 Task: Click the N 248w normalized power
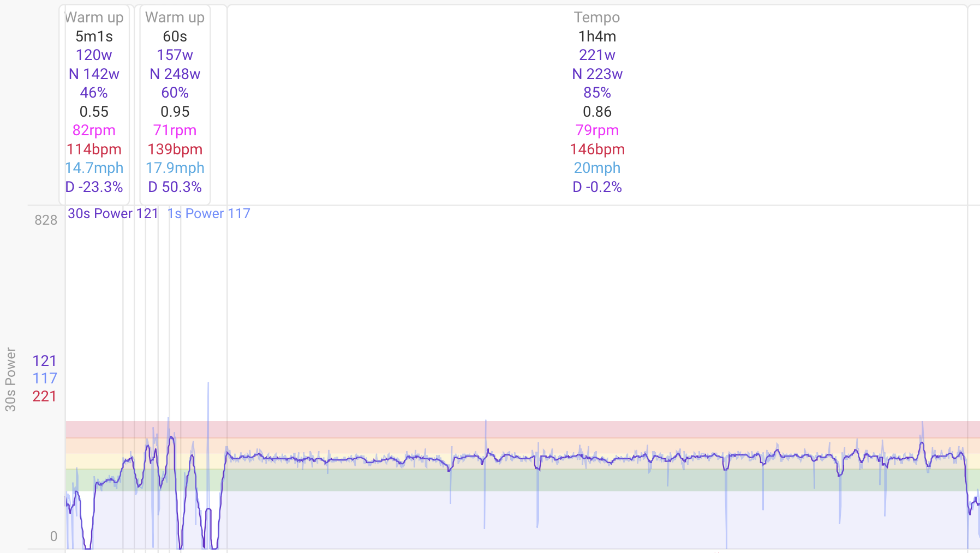coord(175,74)
